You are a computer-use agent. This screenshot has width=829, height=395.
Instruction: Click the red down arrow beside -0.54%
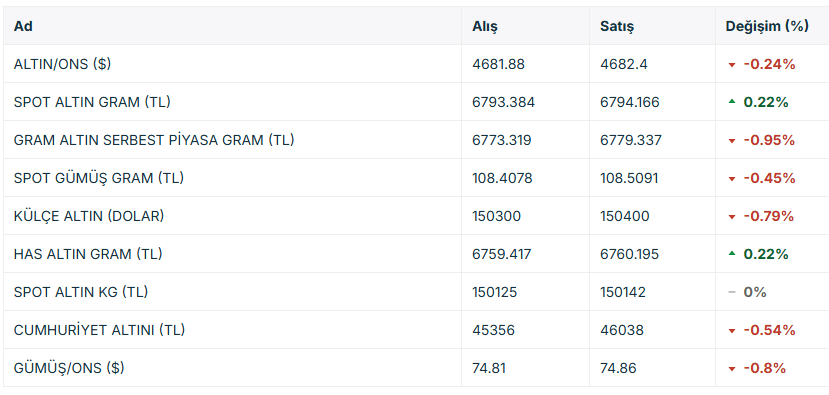coord(732,330)
